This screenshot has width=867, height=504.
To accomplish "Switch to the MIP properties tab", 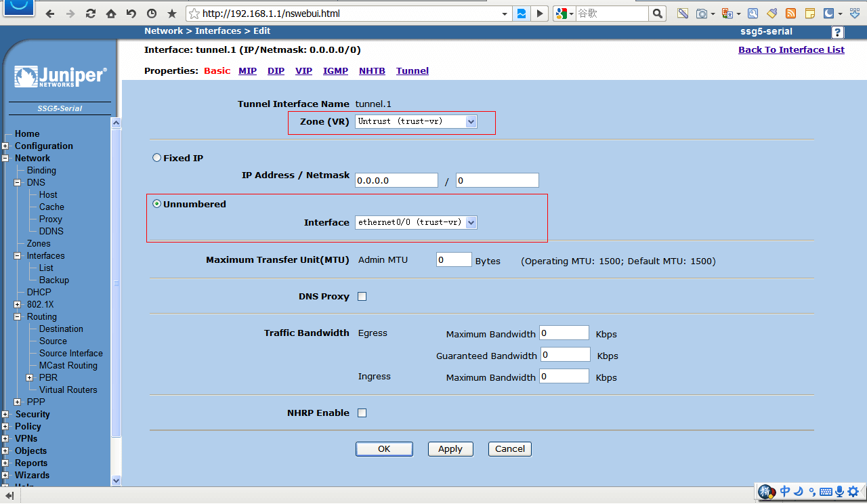I will pyautogui.click(x=247, y=70).
